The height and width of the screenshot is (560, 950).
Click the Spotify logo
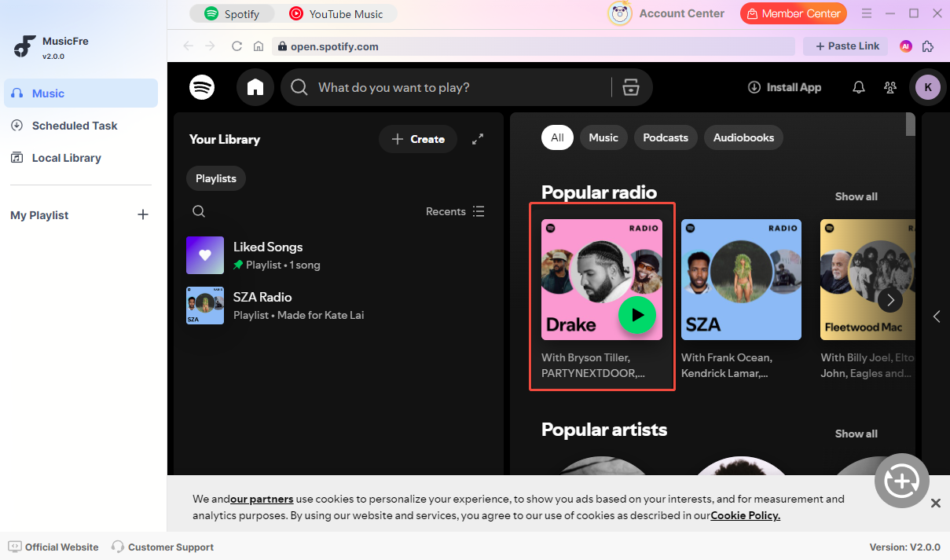pyautogui.click(x=202, y=87)
